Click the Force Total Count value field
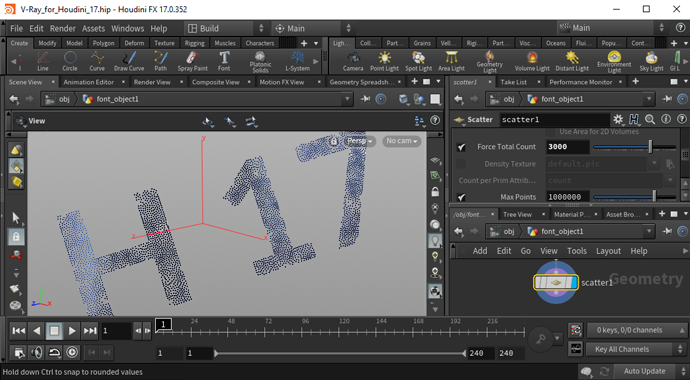The width and height of the screenshot is (690, 380). 568,147
